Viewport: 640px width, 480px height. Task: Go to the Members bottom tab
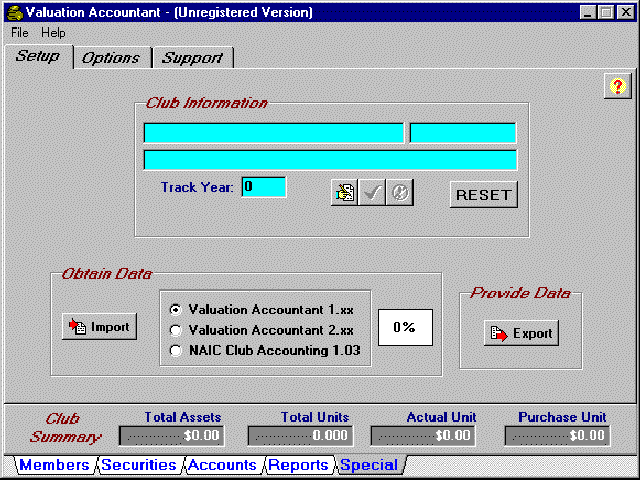(x=54, y=465)
